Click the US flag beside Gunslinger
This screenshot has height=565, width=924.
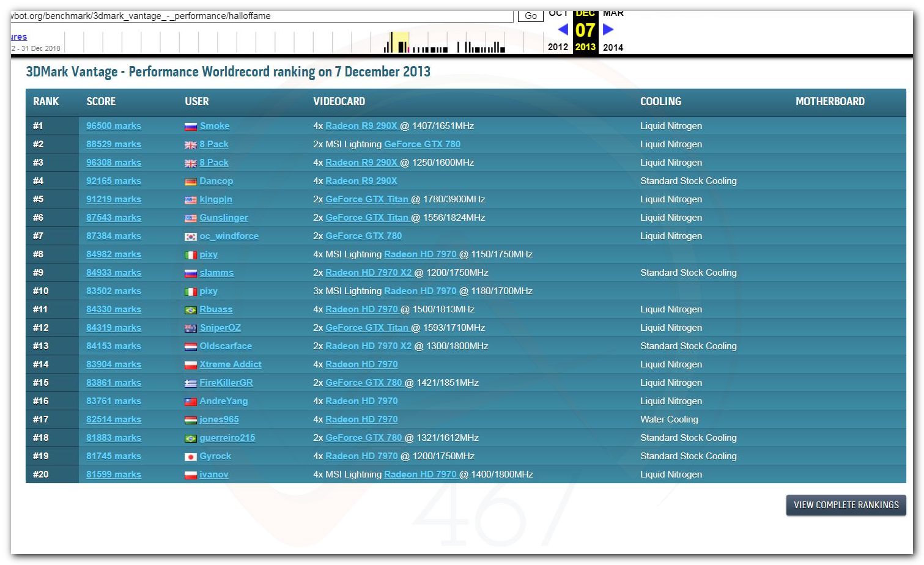tap(191, 218)
